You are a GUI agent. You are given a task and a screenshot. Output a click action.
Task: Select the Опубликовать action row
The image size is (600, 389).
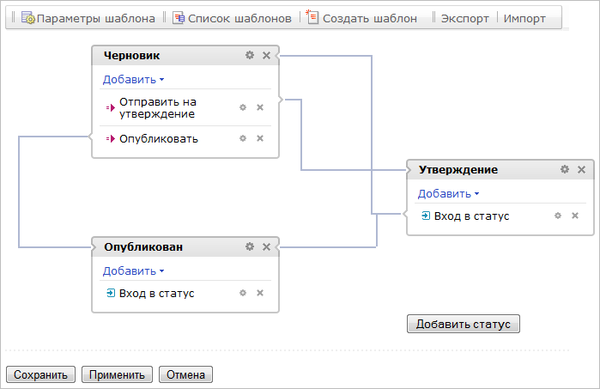pyautogui.click(x=185, y=138)
